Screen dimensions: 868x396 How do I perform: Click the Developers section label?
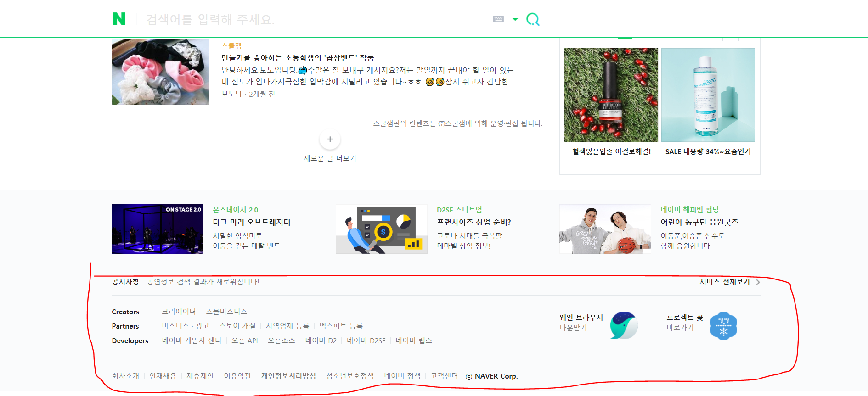click(130, 341)
